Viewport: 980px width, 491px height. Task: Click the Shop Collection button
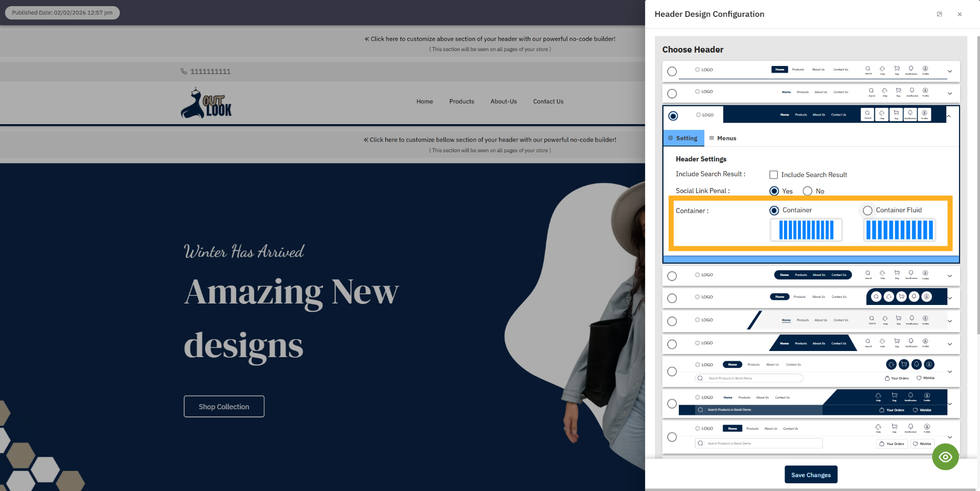[x=224, y=406]
